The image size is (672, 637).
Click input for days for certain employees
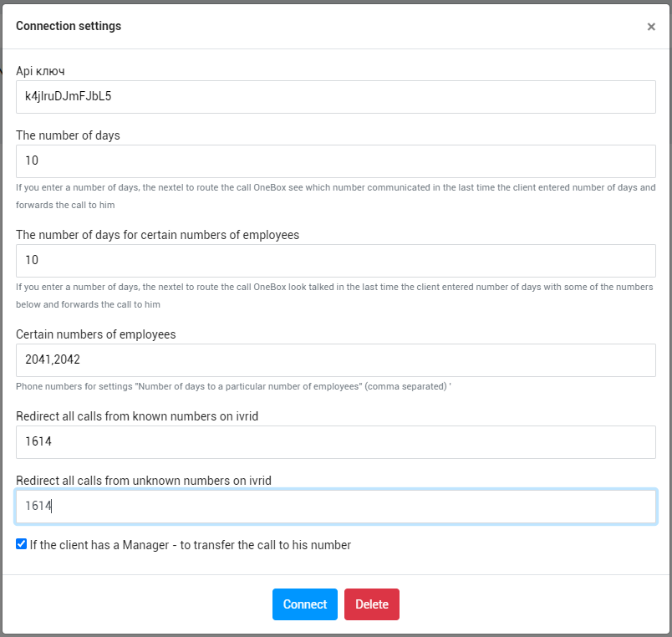click(335, 261)
